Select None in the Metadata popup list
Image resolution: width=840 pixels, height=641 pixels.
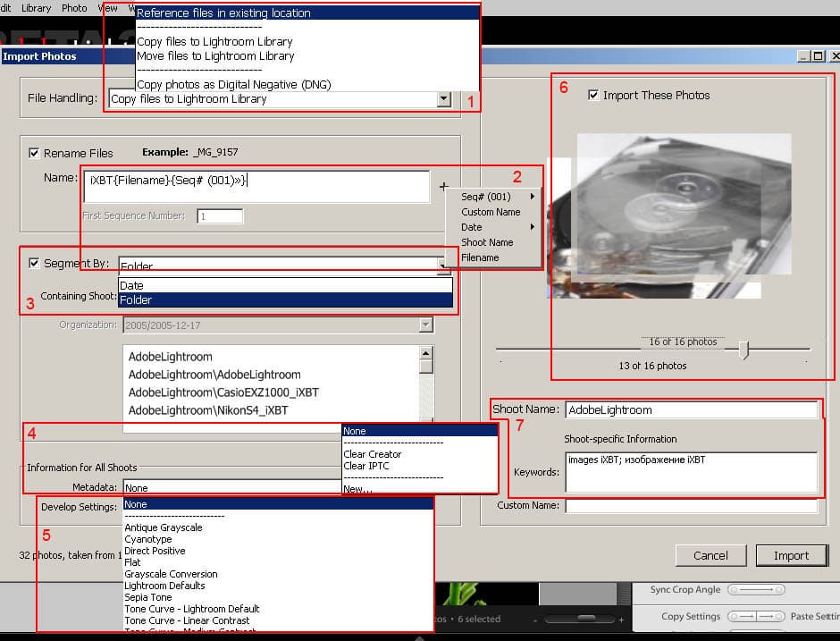(420, 432)
